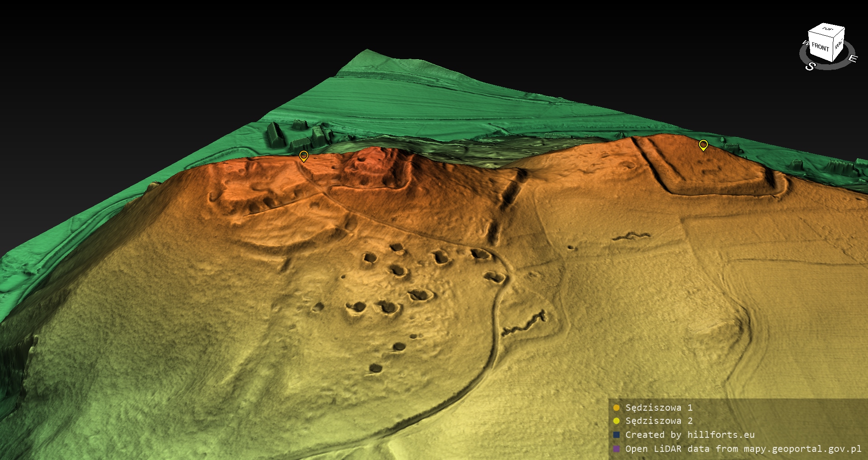
Task: Click the orange Sędziszowa 1 map pin
Action: (x=304, y=156)
